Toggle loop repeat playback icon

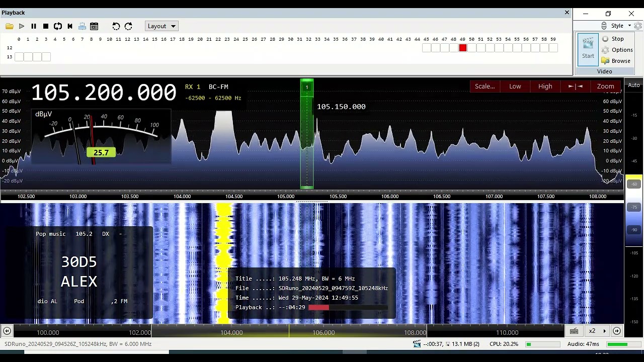(x=58, y=26)
